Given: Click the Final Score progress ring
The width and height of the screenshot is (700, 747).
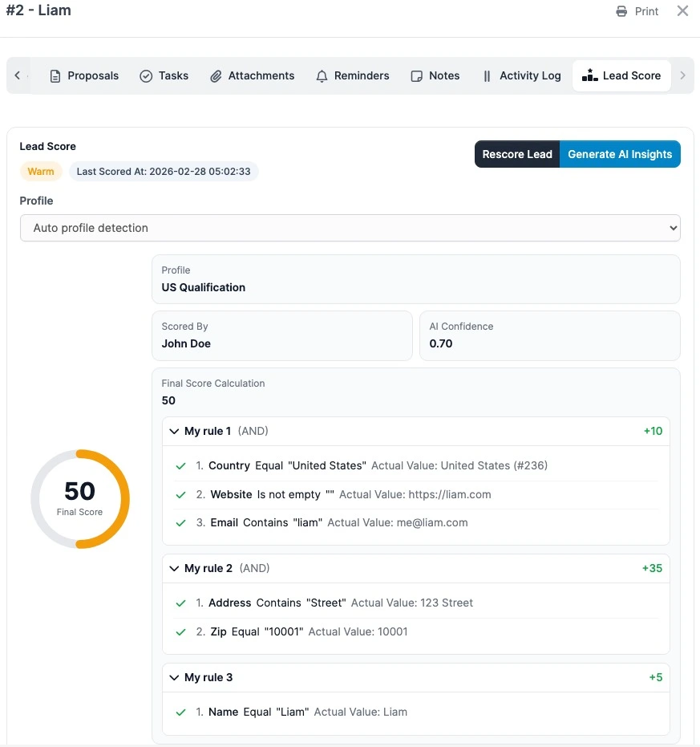Looking at the screenshot, I should tap(80, 499).
